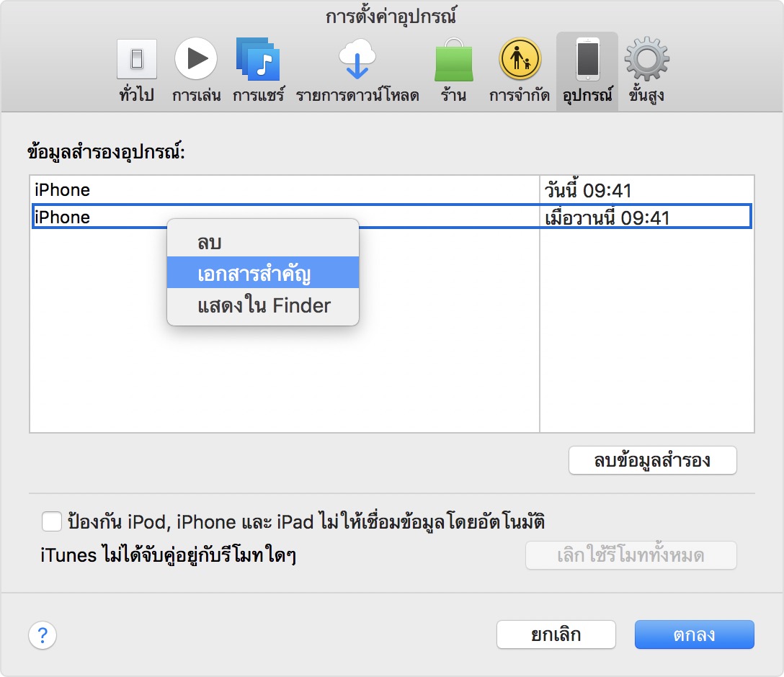Open ขั้นสูง advanced settings gear
Image resolution: width=784 pixels, height=677 pixels.
click(x=648, y=60)
